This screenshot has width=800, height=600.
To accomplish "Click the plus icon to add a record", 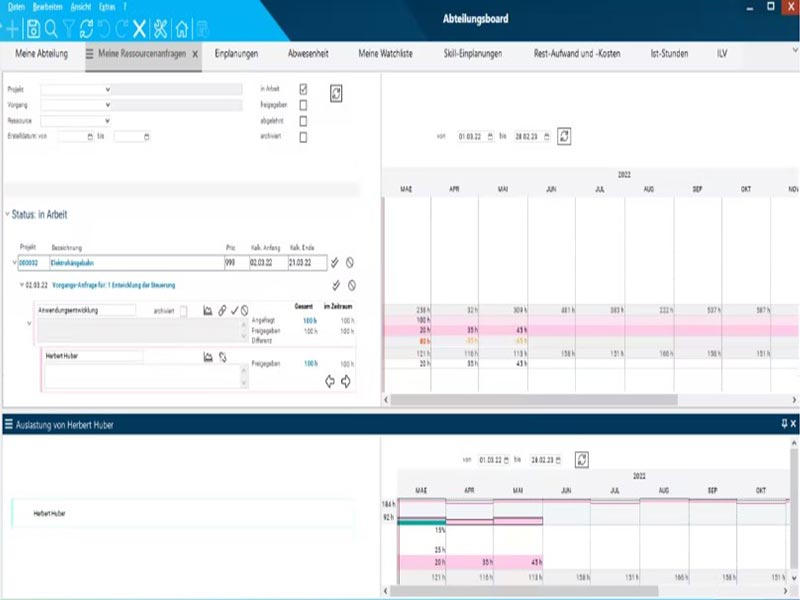I will (x=12, y=29).
